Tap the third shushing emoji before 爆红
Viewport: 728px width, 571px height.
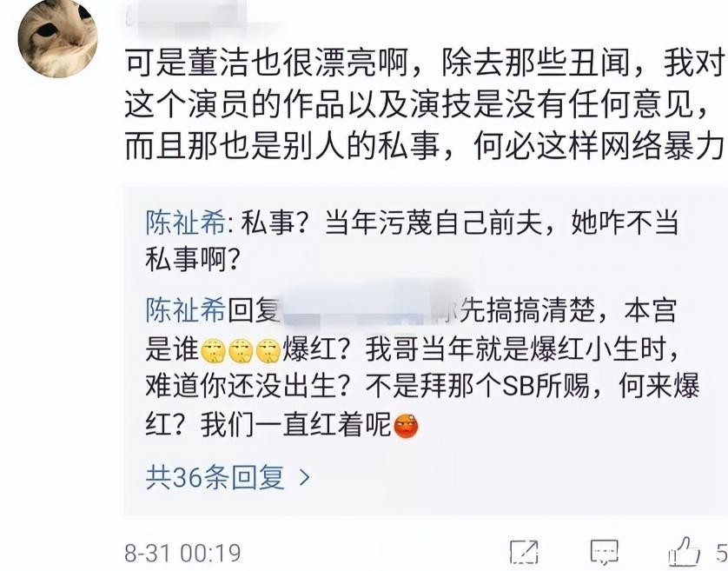(269, 351)
